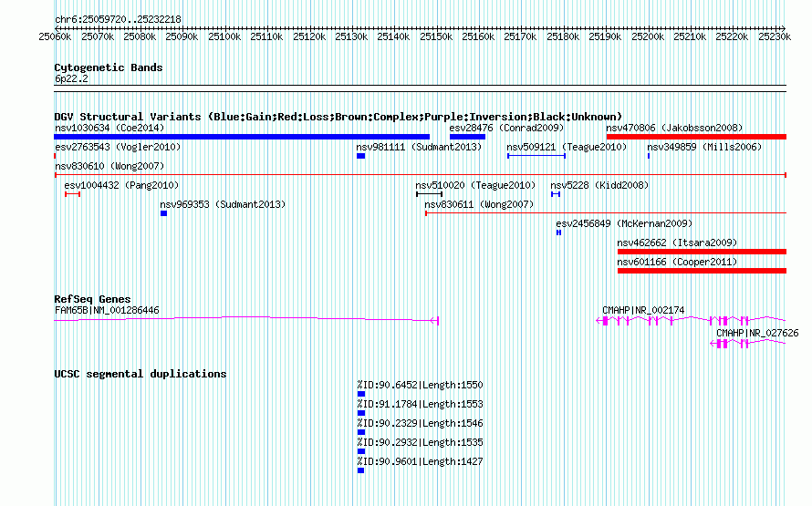
Task: Select the CMAHP|NR_027626 gene label
Action: pos(757,333)
